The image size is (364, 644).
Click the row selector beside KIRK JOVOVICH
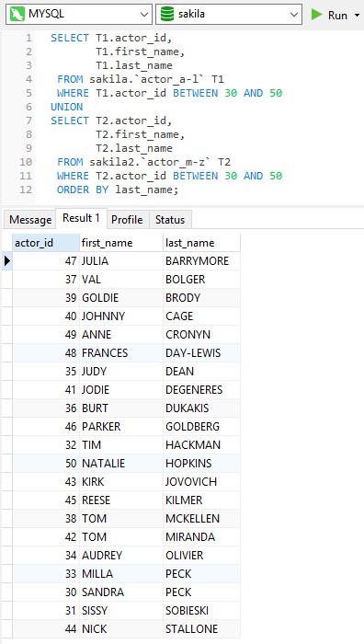[x=7, y=482]
